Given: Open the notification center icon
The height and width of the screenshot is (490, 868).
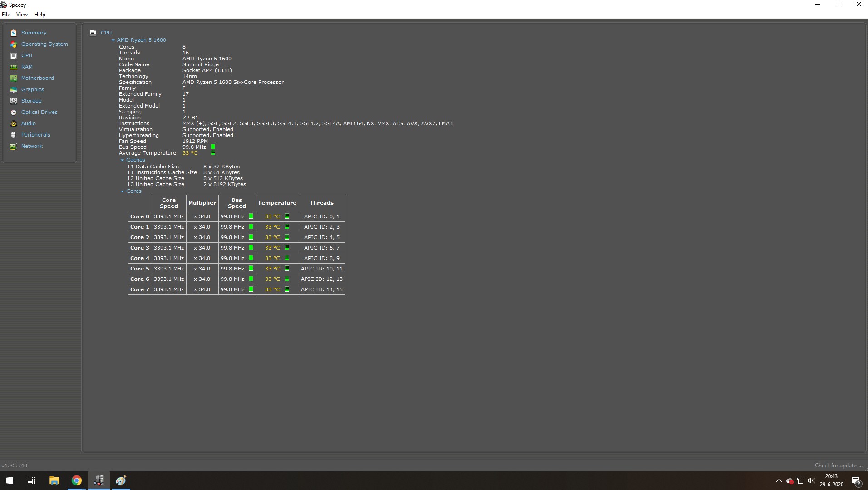Looking at the screenshot, I should click(856, 481).
